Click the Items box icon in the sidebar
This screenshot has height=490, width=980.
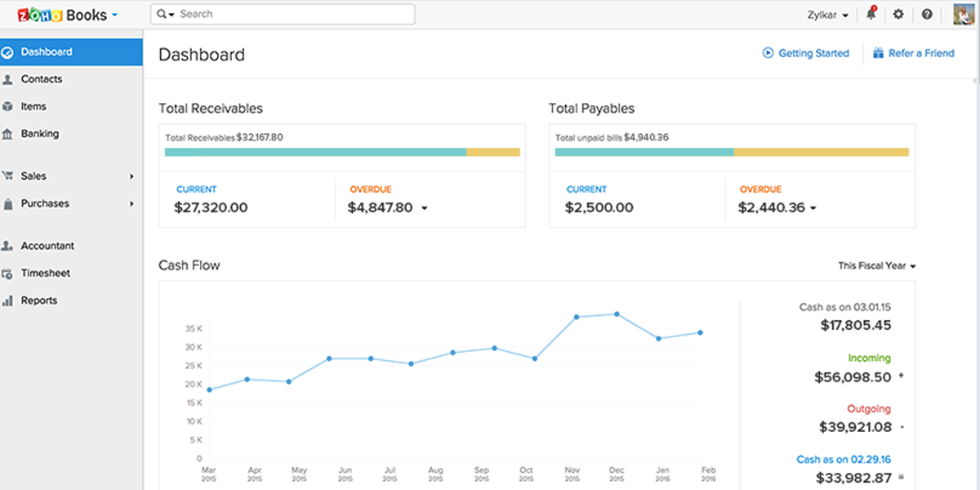point(7,107)
